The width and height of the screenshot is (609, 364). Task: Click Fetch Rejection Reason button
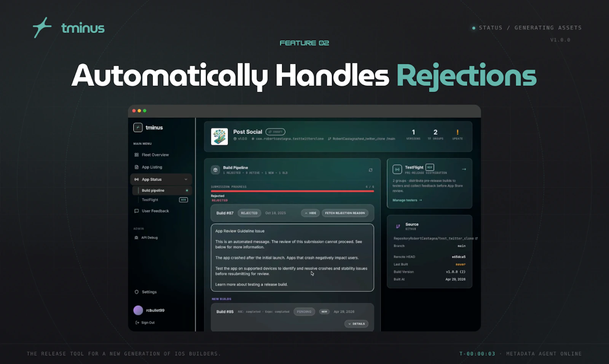pos(345,213)
